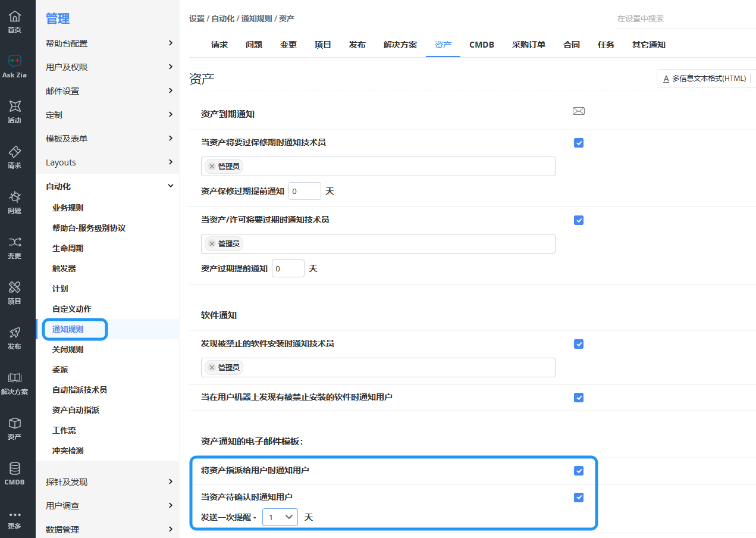Image resolution: width=756 pixels, height=538 pixels.
Task: Open the 发送一次提醒 days dropdown
Action: (280, 517)
